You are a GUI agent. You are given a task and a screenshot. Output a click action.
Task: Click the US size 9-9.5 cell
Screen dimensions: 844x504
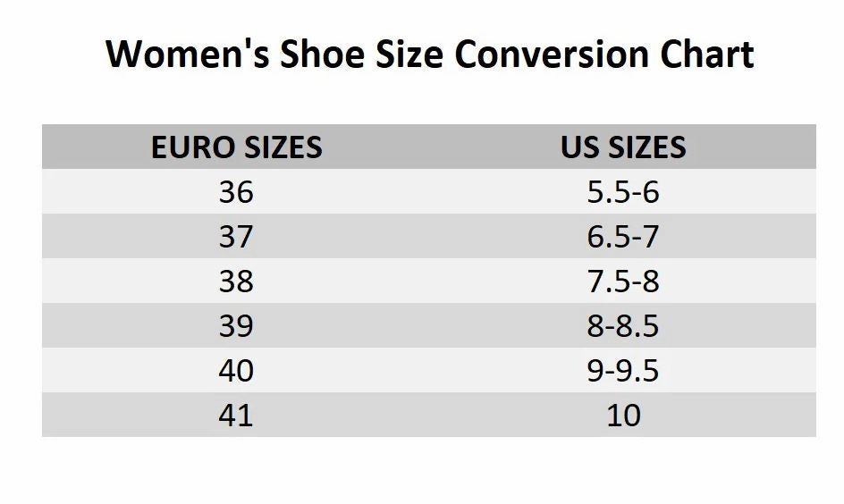click(x=623, y=371)
